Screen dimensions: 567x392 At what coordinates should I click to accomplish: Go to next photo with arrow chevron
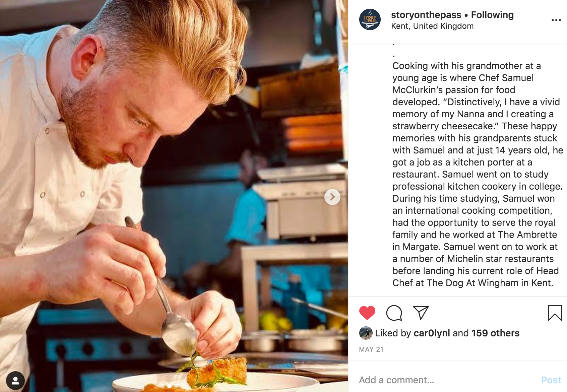(332, 197)
